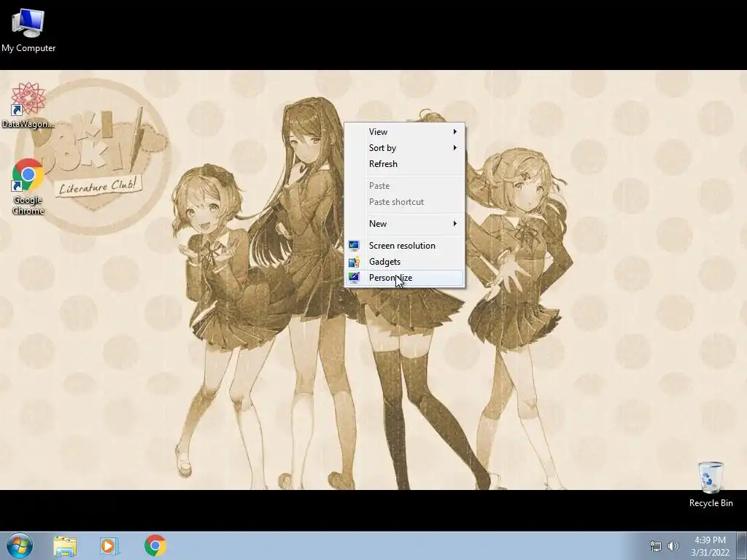Open the volume speaker tray icon

click(x=673, y=546)
